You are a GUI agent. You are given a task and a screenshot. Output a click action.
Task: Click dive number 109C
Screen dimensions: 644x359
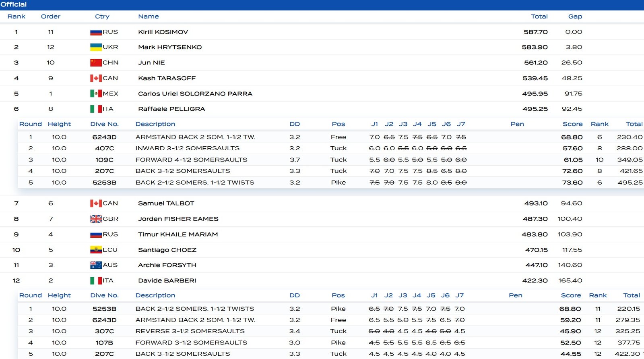click(105, 160)
